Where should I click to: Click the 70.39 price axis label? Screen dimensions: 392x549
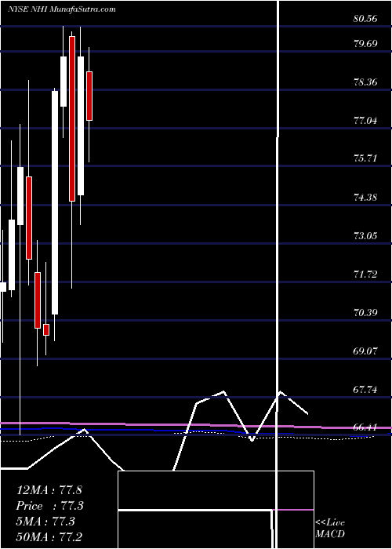[365, 312]
